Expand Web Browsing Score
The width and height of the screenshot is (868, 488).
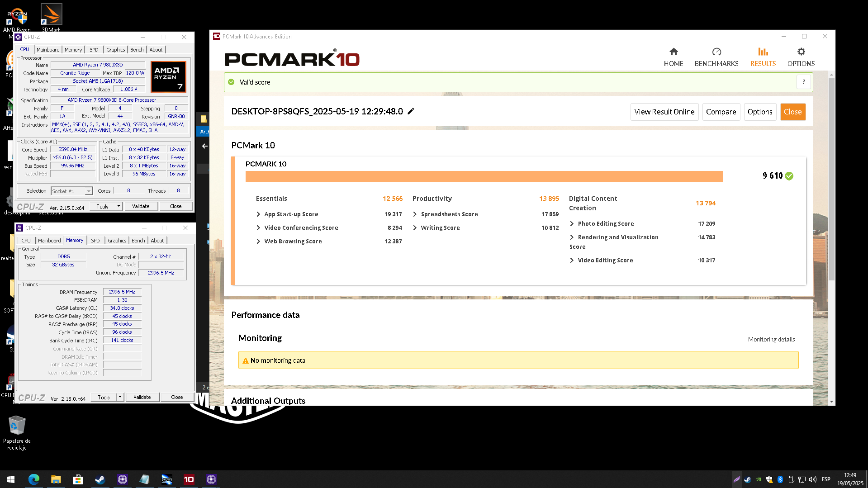pyautogui.click(x=258, y=242)
